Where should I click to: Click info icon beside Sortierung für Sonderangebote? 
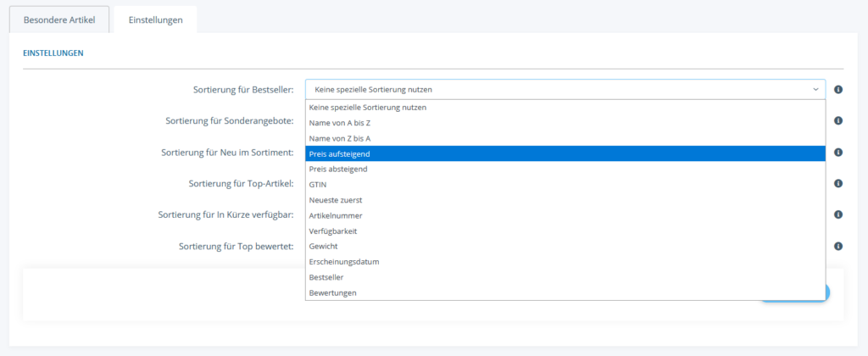coord(838,121)
